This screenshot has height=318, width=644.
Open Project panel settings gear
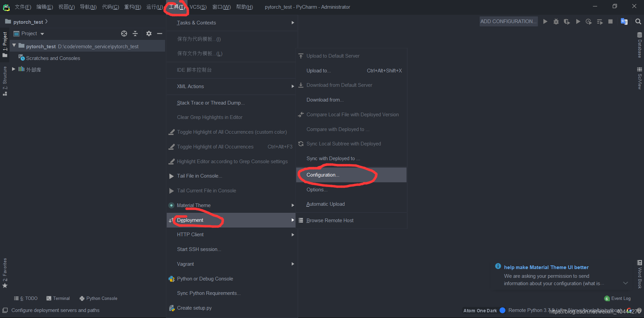tap(149, 34)
